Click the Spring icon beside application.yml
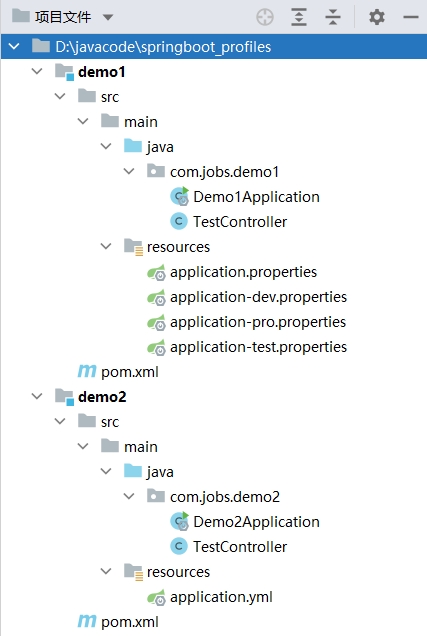The width and height of the screenshot is (427, 636). click(157, 597)
